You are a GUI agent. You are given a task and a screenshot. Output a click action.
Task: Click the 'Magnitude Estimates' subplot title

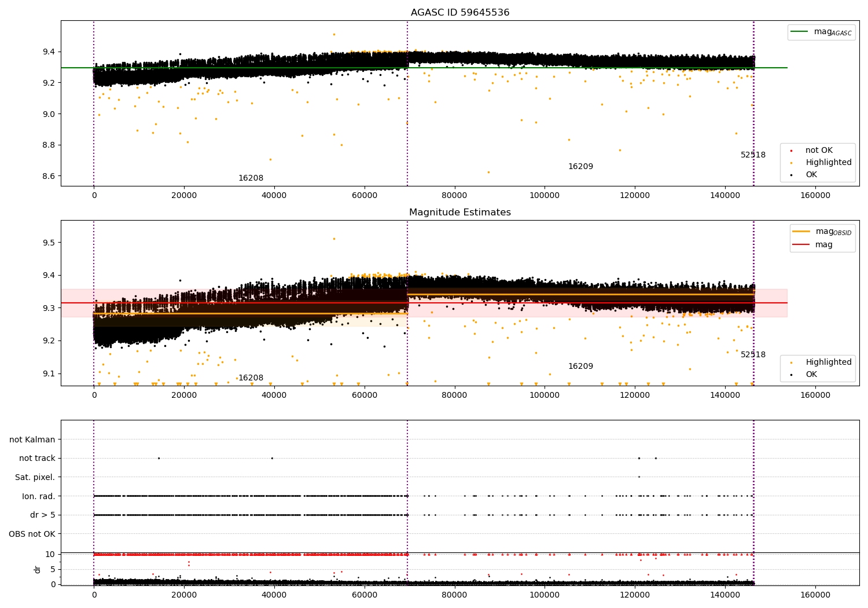[x=460, y=213]
